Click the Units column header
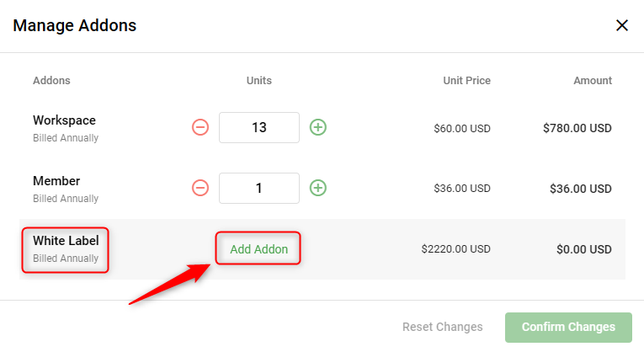 pyautogui.click(x=258, y=81)
